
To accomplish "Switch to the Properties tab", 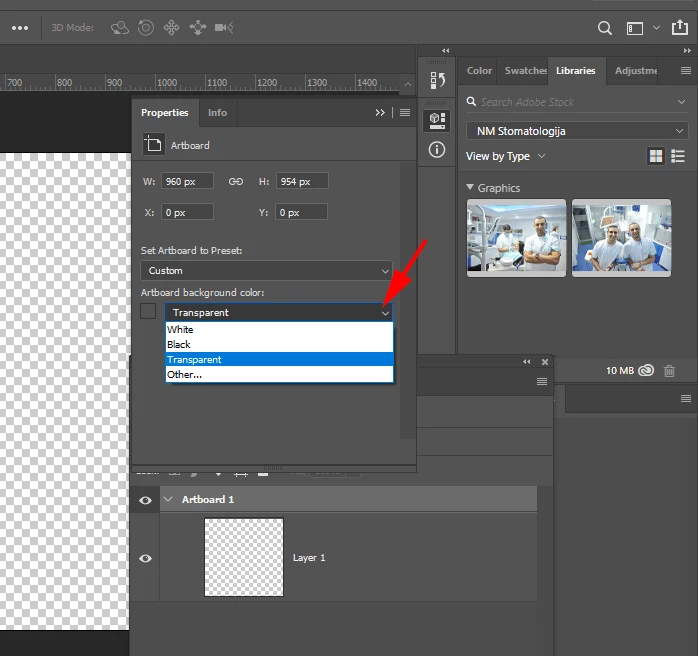I will click(x=165, y=113).
